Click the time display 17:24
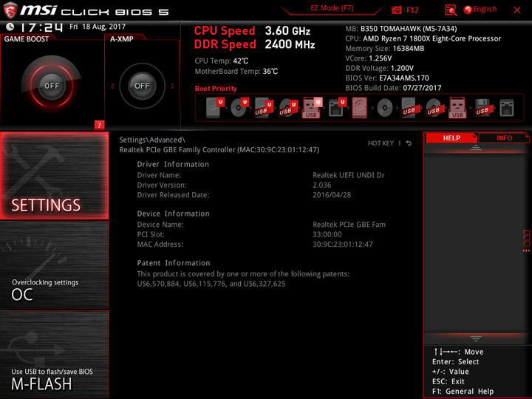 click(41, 27)
